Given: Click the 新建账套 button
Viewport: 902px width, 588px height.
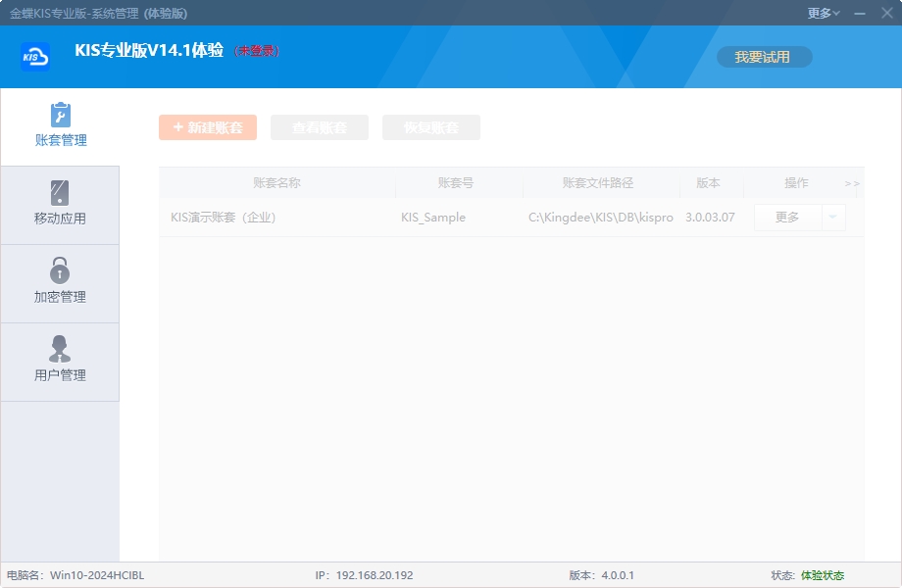Looking at the screenshot, I should pos(208,127).
